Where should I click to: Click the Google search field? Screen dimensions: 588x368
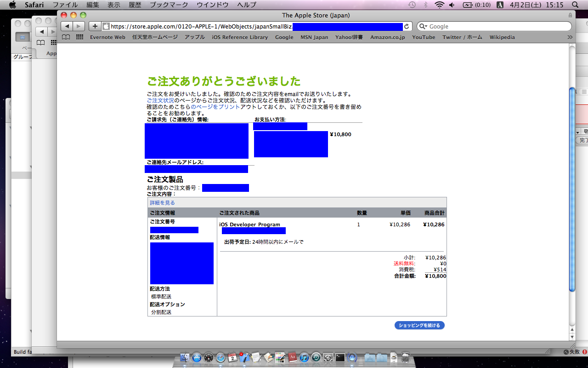pos(494,26)
